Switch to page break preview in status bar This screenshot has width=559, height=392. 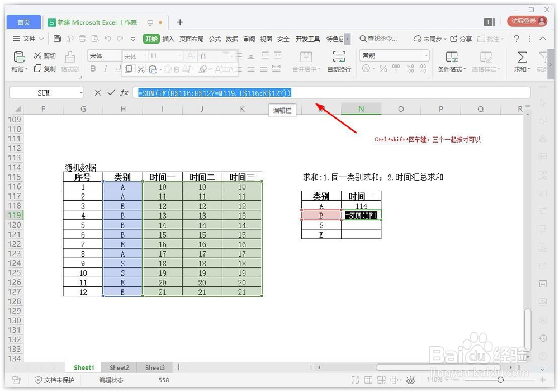(x=381, y=380)
